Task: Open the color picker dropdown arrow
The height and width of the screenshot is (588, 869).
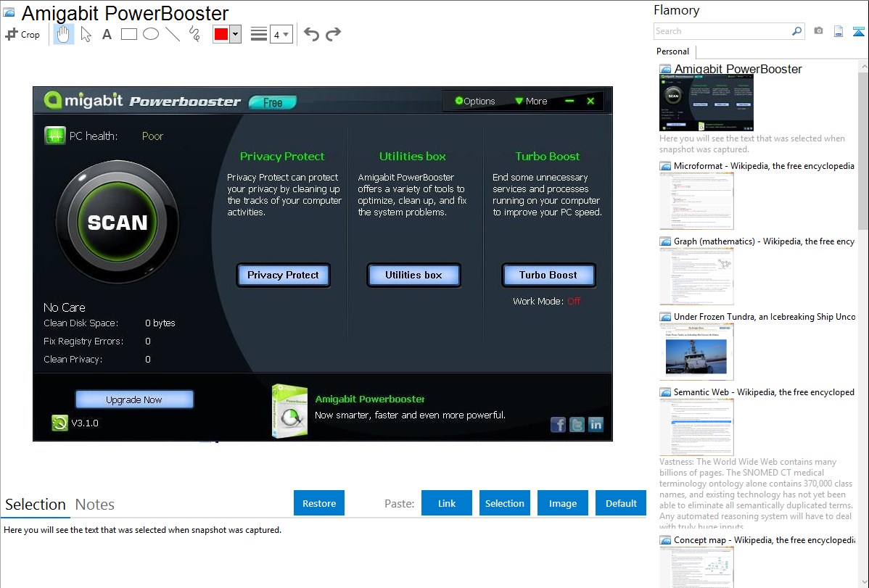Action: pyautogui.click(x=235, y=34)
